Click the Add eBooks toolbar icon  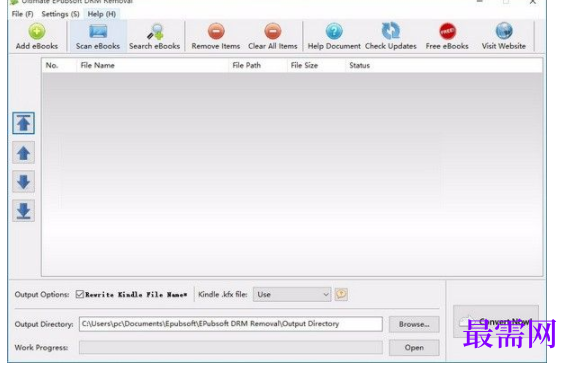coord(37,32)
